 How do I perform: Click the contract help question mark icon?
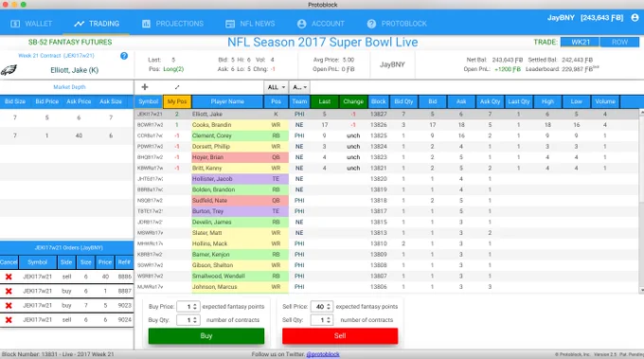point(124,56)
